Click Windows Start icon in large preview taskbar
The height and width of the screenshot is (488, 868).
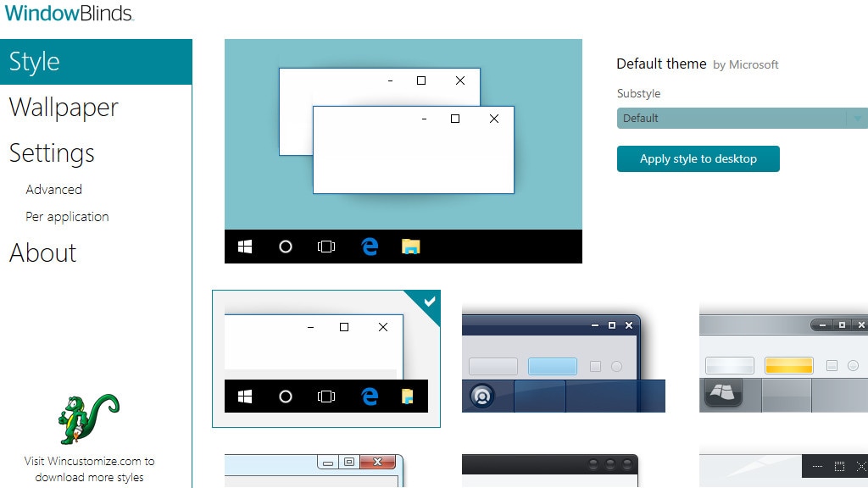point(245,247)
